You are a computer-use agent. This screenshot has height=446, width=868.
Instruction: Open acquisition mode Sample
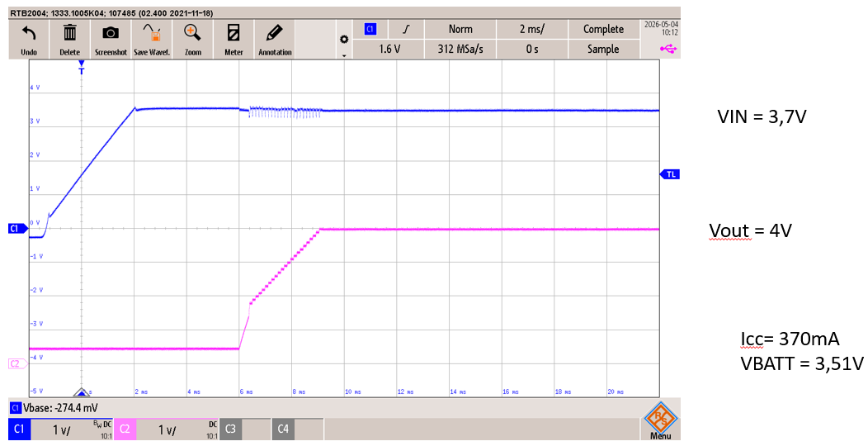click(603, 49)
